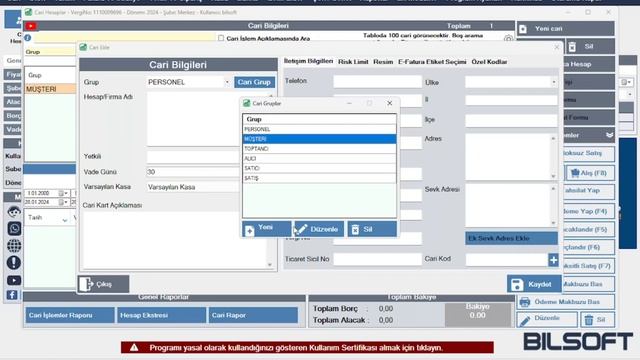
Task: Click the YouTube icon in Cari Bilgileri header
Action: point(31,26)
